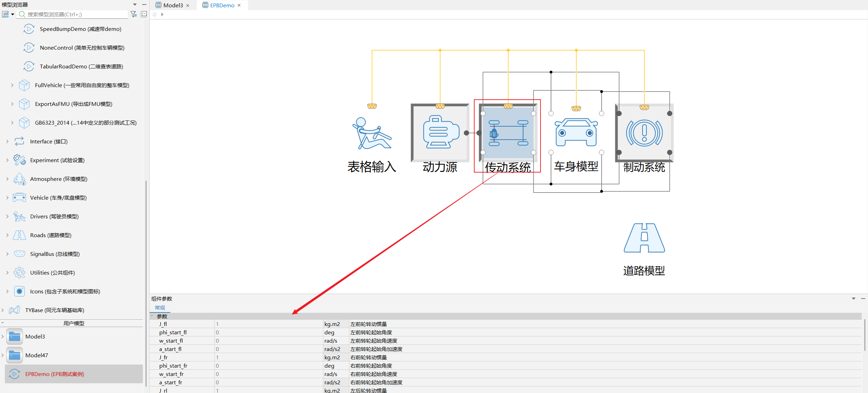Select the 传动系统 drivetrain block
Image resolution: width=868 pixels, height=393 pixels.
click(508, 133)
